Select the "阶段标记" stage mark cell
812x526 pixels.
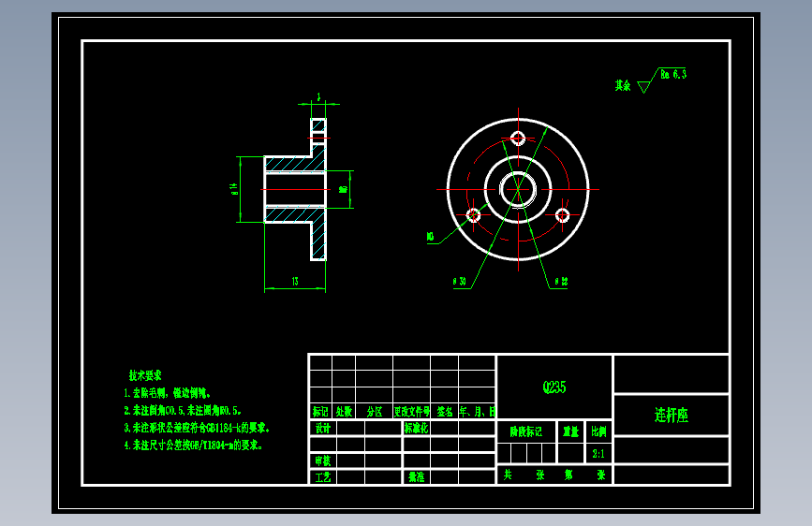point(525,431)
